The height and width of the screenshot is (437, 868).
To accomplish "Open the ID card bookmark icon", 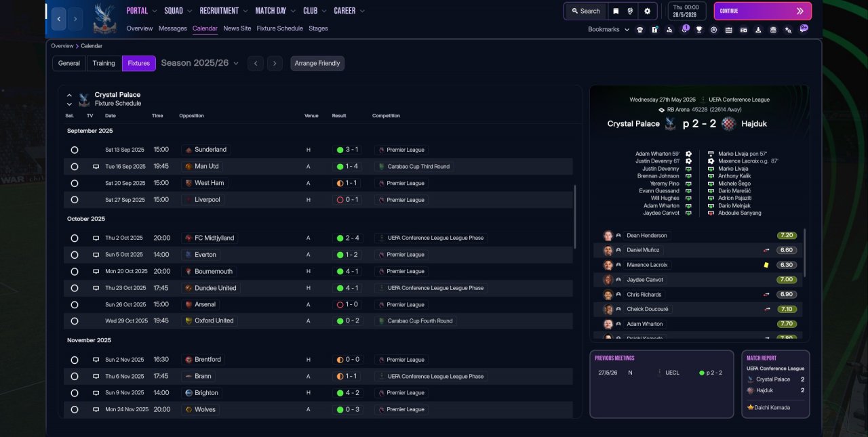I will pyautogui.click(x=743, y=30).
